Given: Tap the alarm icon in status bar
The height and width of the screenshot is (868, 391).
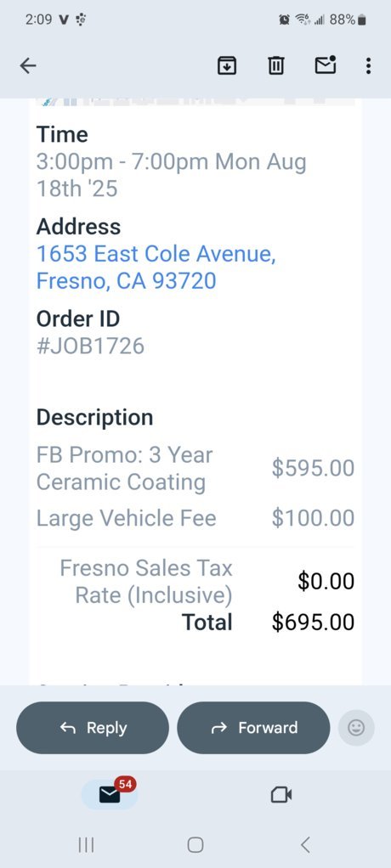Looking at the screenshot, I should pyautogui.click(x=284, y=20).
